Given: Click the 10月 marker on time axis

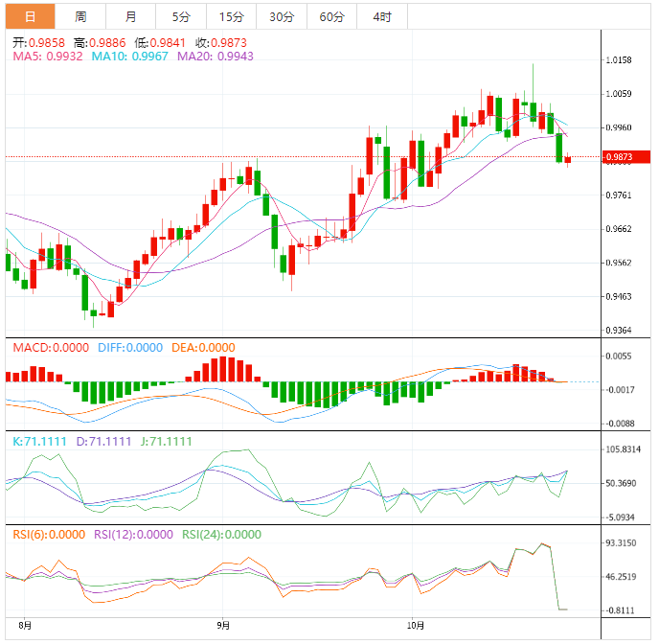Looking at the screenshot, I should pyautogui.click(x=414, y=625).
